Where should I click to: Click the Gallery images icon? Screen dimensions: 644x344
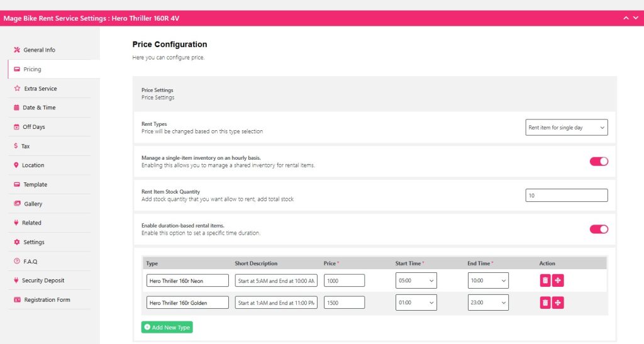[17, 204]
